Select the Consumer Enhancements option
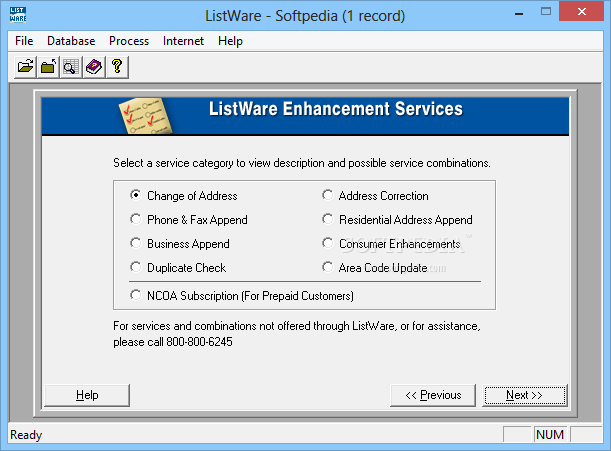Screen dimensions: 611x451 pyautogui.click(x=391, y=244)
